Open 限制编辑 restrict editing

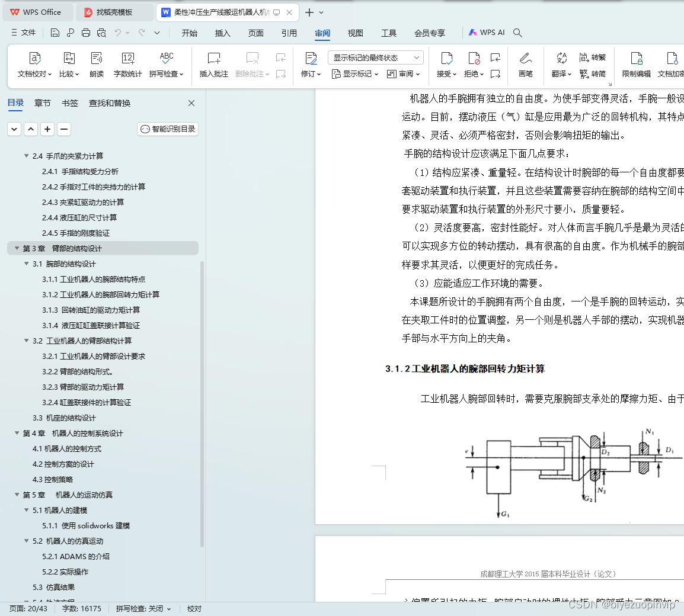[x=636, y=65]
